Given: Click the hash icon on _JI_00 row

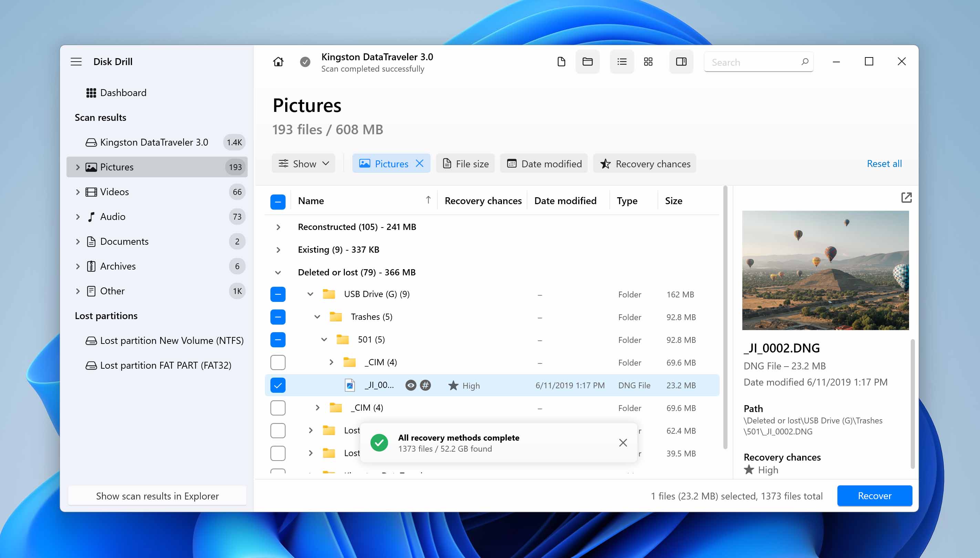Looking at the screenshot, I should coord(425,385).
